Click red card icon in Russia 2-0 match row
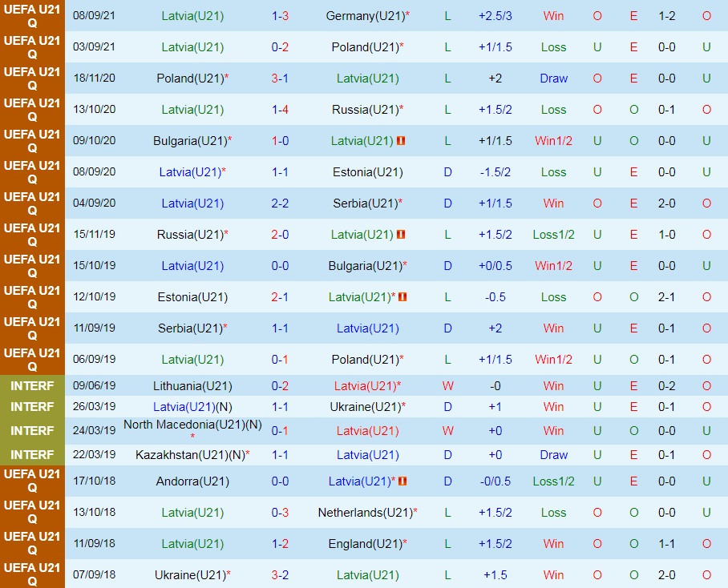The height and width of the screenshot is (588, 728). click(401, 235)
